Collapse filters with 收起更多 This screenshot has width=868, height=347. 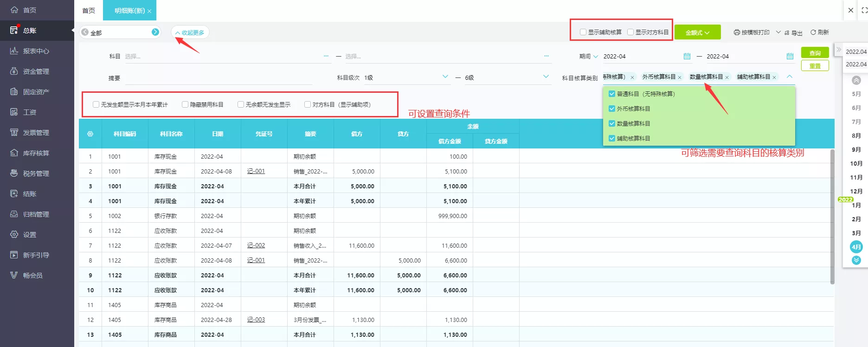point(190,32)
